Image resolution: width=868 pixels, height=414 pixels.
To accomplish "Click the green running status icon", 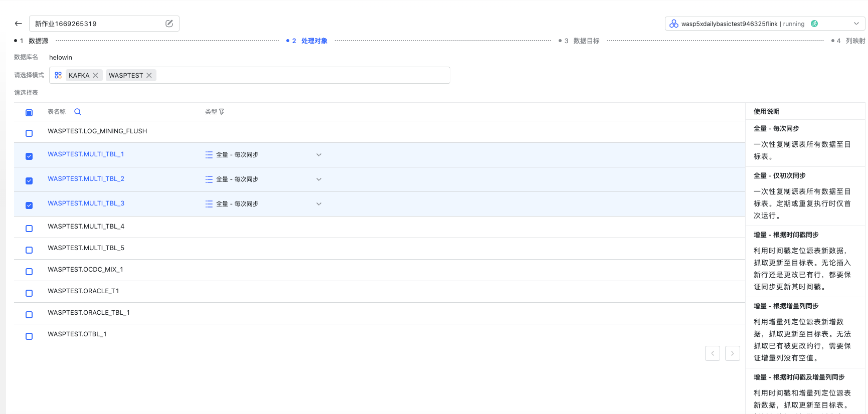I will (x=814, y=24).
